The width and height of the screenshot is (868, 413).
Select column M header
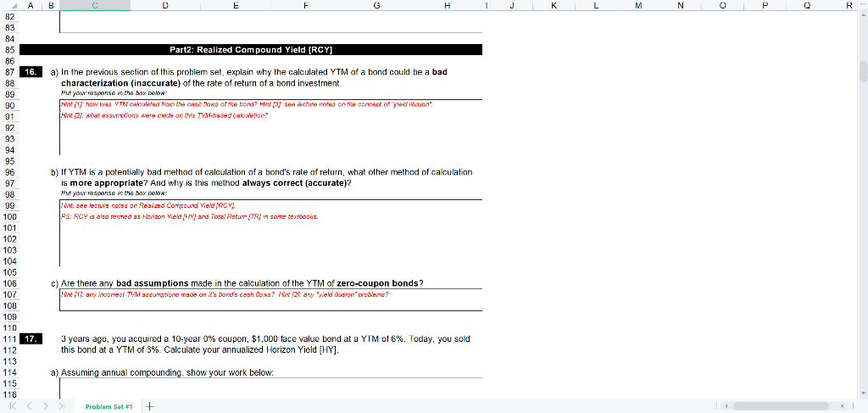[638, 6]
